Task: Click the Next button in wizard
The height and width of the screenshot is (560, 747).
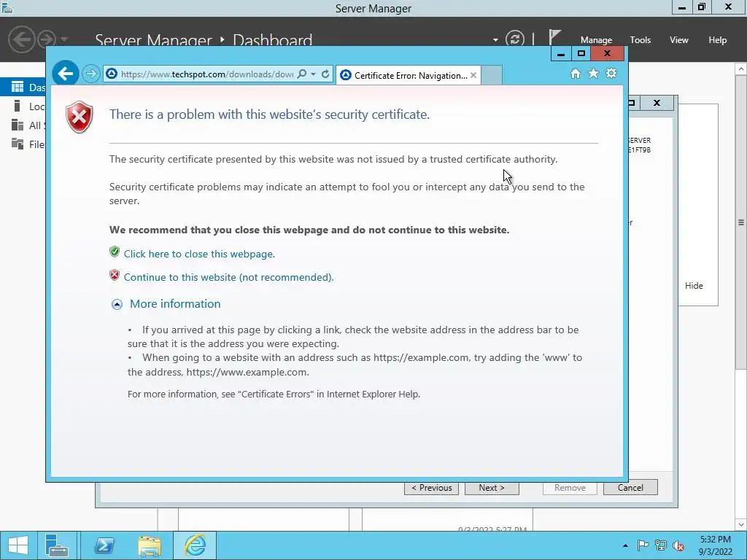Action: (x=492, y=488)
